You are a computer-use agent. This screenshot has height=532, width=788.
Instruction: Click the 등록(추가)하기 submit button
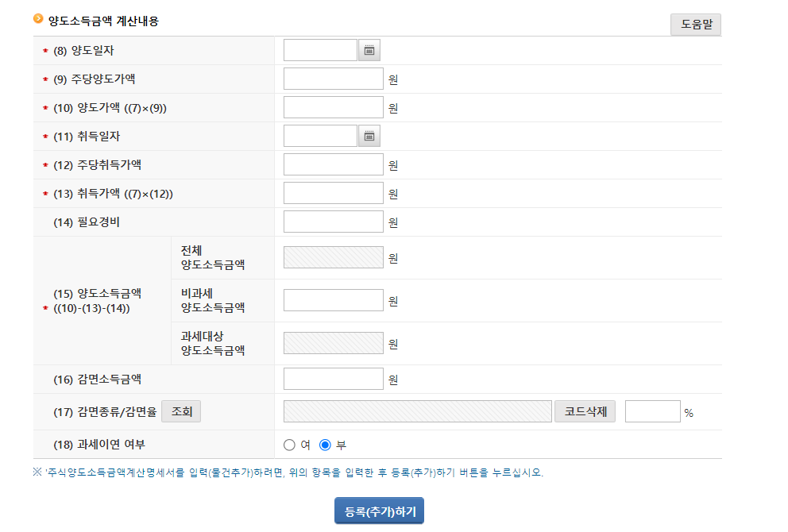(x=379, y=511)
